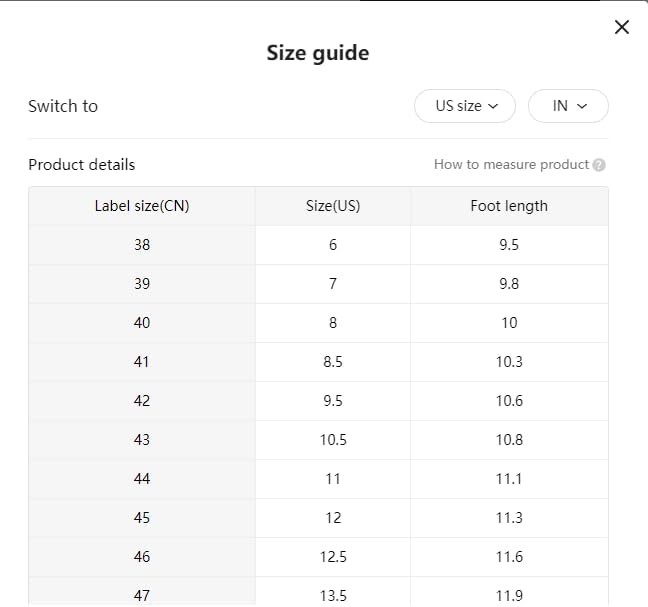The image size is (648, 607).
Task: Open the US size dropdown
Action: click(x=465, y=106)
